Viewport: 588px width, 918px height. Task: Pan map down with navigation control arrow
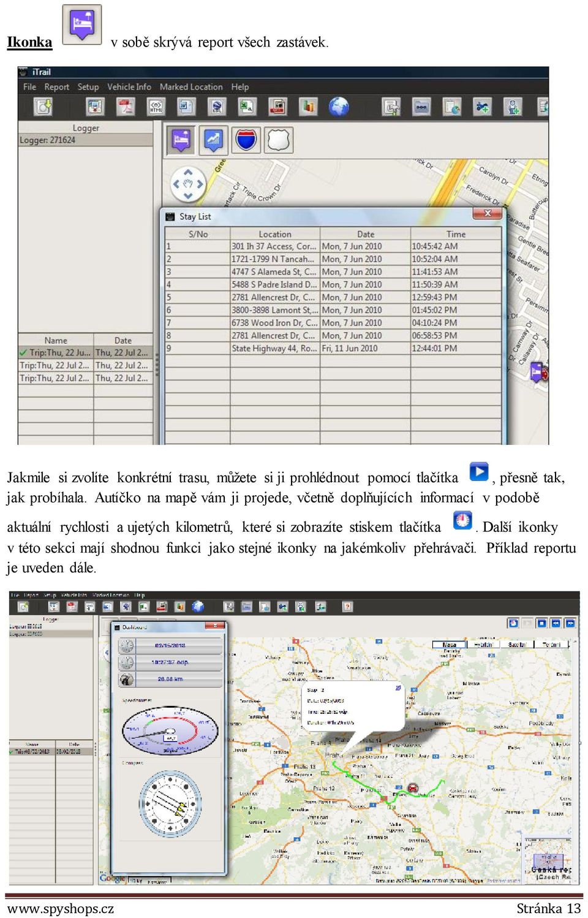[188, 196]
